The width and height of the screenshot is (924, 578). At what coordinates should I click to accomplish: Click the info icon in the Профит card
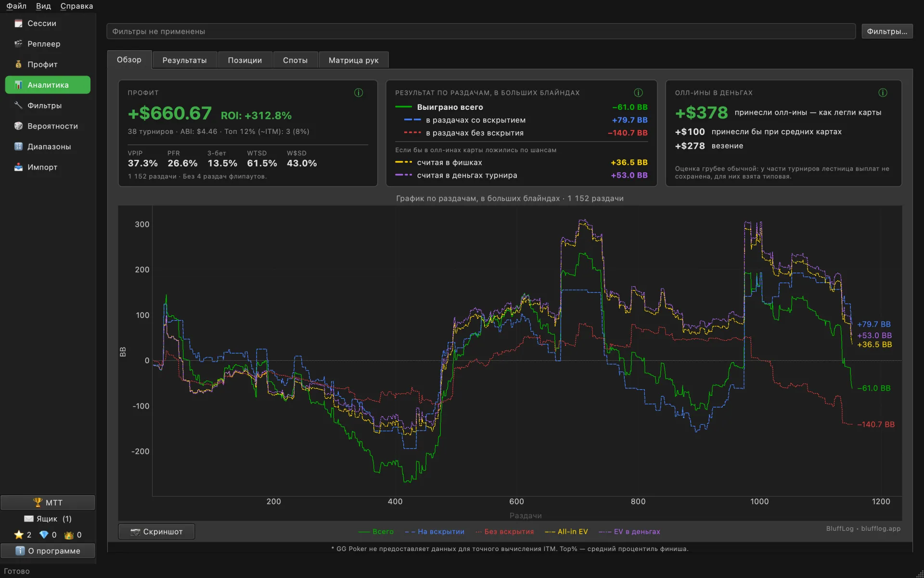359,92
